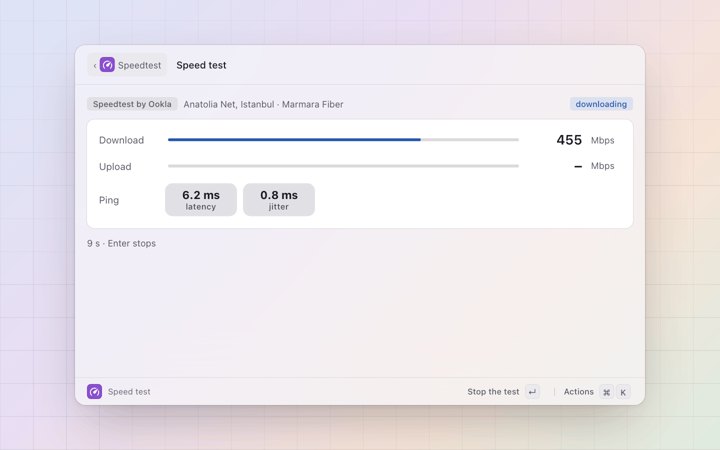Click the Command key icon next to Actions
Image resolution: width=720 pixels, height=450 pixels.
607,392
